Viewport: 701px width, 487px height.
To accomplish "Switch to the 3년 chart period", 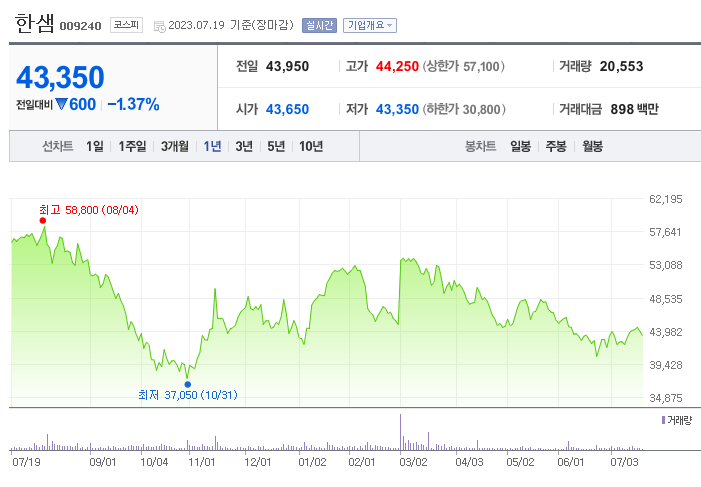I will click(x=244, y=146).
